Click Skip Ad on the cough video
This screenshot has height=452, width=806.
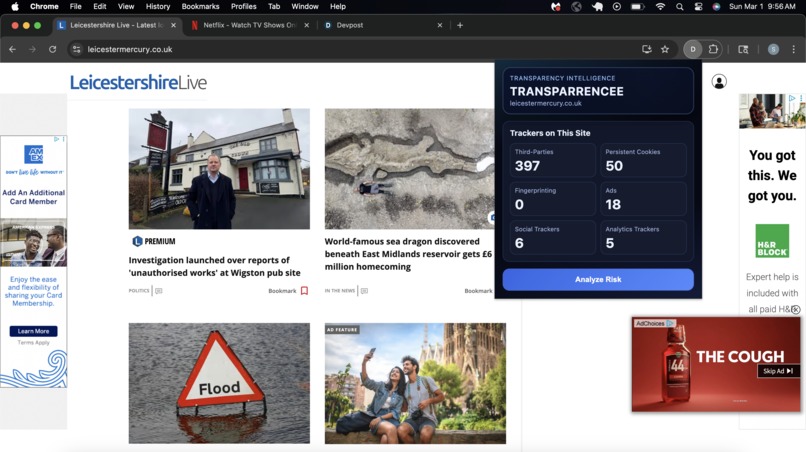pos(778,371)
